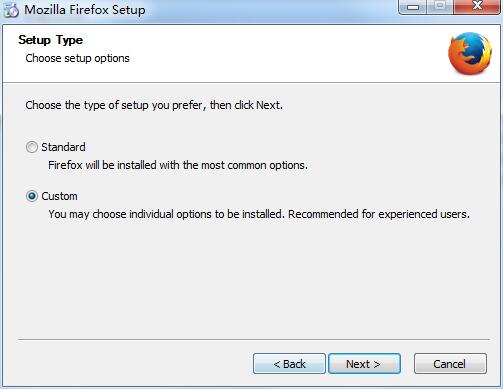The height and width of the screenshot is (389, 503).
Task: Click the 'Choose the type of setup' instruction
Action: pyautogui.click(x=154, y=105)
